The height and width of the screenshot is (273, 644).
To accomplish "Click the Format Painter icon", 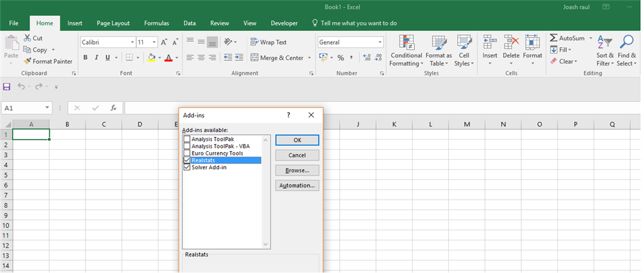I will click(28, 62).
